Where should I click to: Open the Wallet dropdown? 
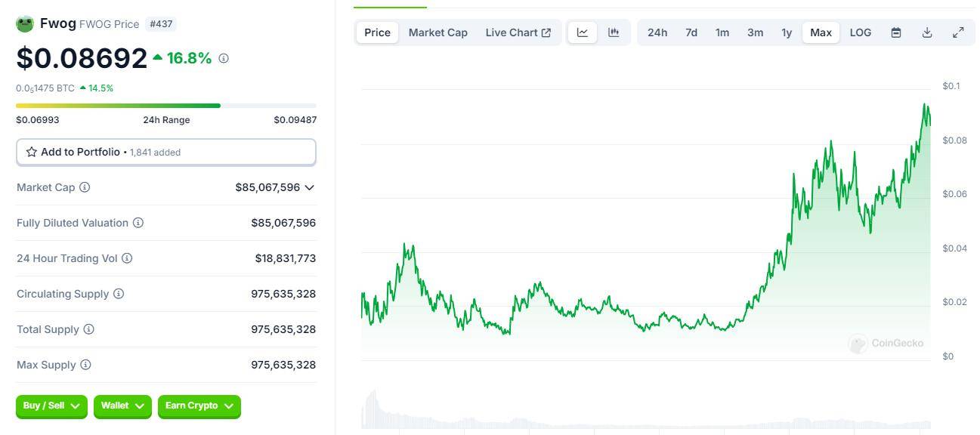point(122,406)
